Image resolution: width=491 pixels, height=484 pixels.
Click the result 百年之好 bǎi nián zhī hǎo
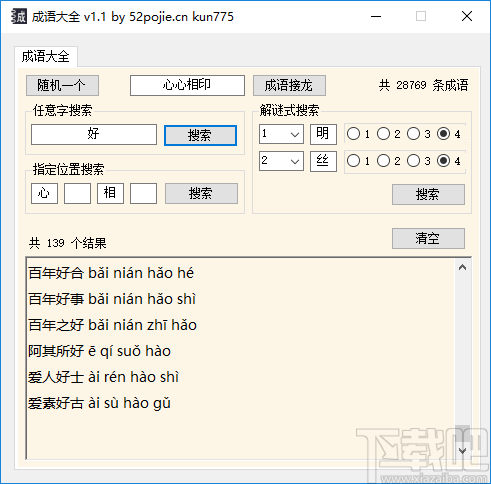(112, 325)
